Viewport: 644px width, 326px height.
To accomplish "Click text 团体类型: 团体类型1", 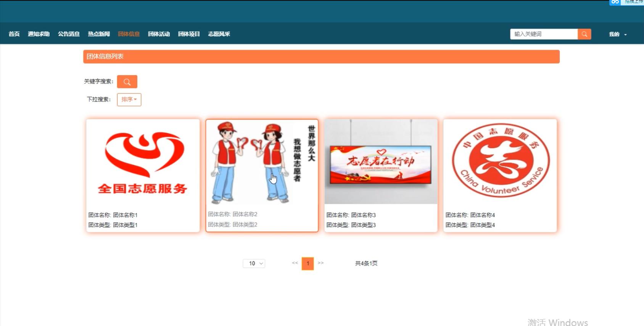I will pos(113,225).
